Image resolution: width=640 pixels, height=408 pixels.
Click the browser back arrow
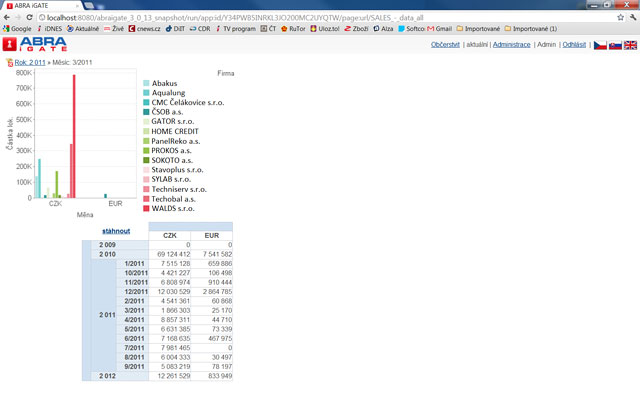7,18
